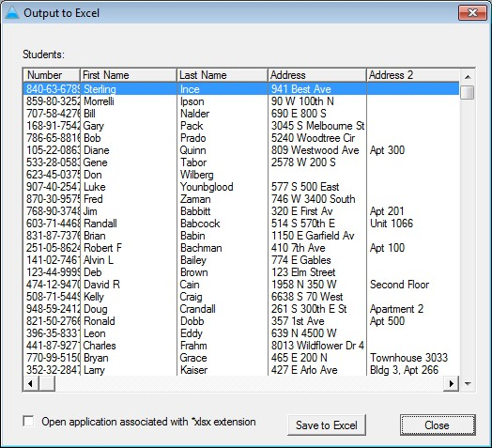Enable Open application associated with *xlsx extension
This screenshot has height=448, width=492.
29,422
